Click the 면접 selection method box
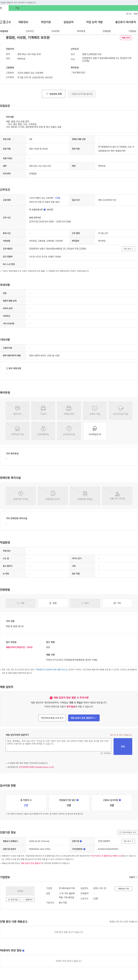The height and width of the screenshot is (980, 138). tap(53, 603)
